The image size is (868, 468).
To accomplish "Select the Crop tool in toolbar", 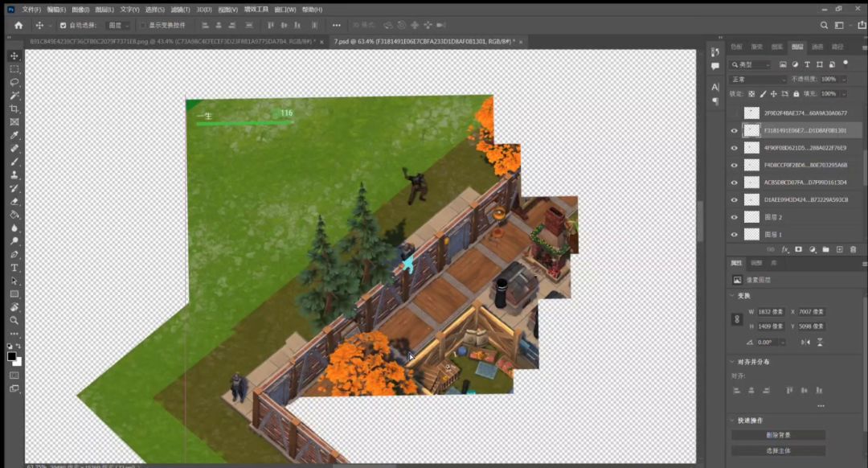I will [14, 109].
